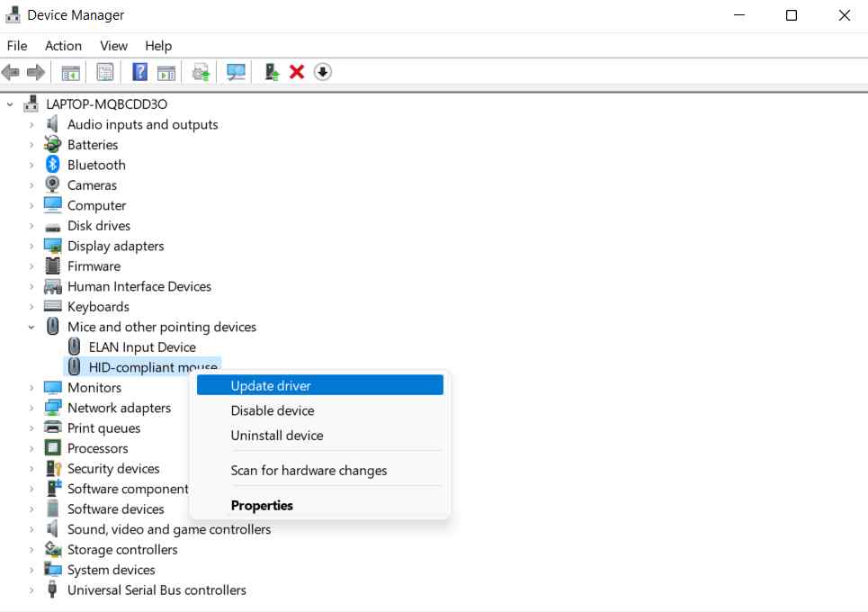Collapse Mice and other pointing devices

tap(31, 327)
